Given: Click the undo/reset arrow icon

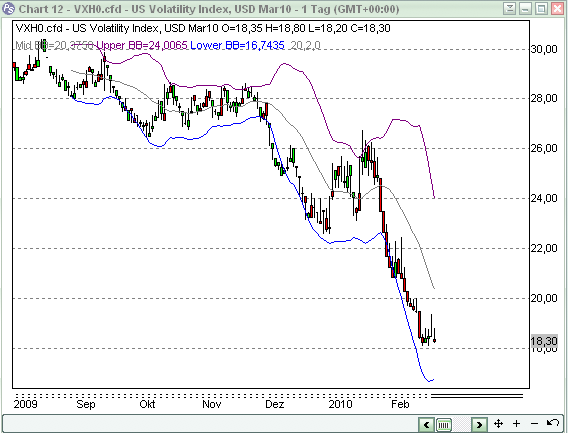Looking at the screenshot, I should [x=553, y=423].
